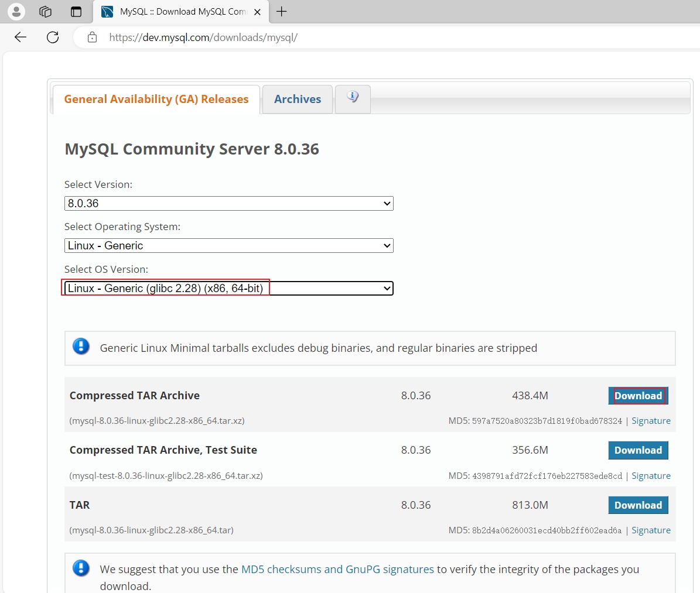The width and height of the screenshot is (700, 593).
Task: Click the Generic Linux Minimal tarballs notice text
Action: tap(318, 348)
